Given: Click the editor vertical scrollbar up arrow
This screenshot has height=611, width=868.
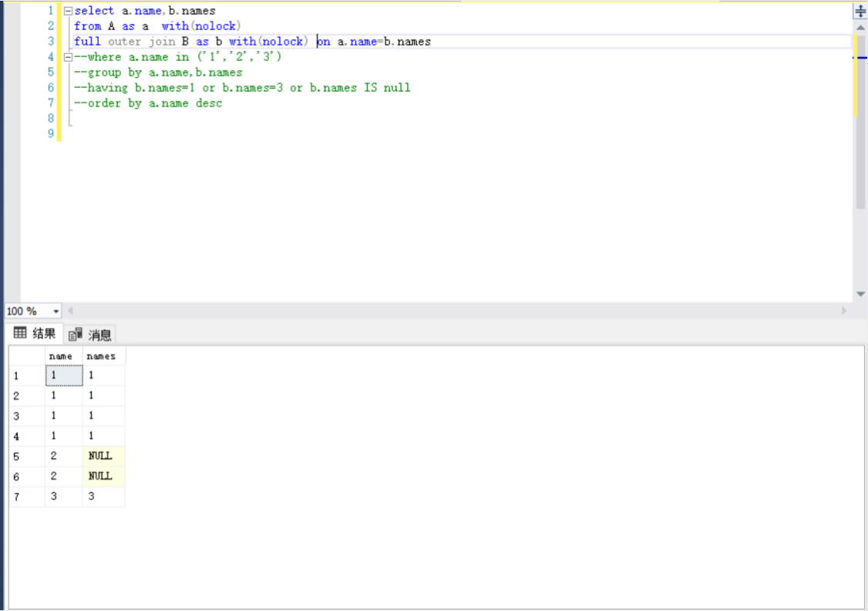Looking at the screenshot, I should 860,27.
